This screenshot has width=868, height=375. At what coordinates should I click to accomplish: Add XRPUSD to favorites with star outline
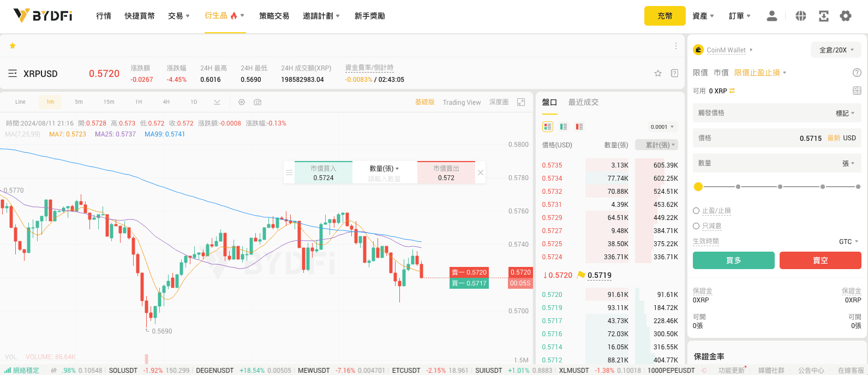tap(658, 73)
